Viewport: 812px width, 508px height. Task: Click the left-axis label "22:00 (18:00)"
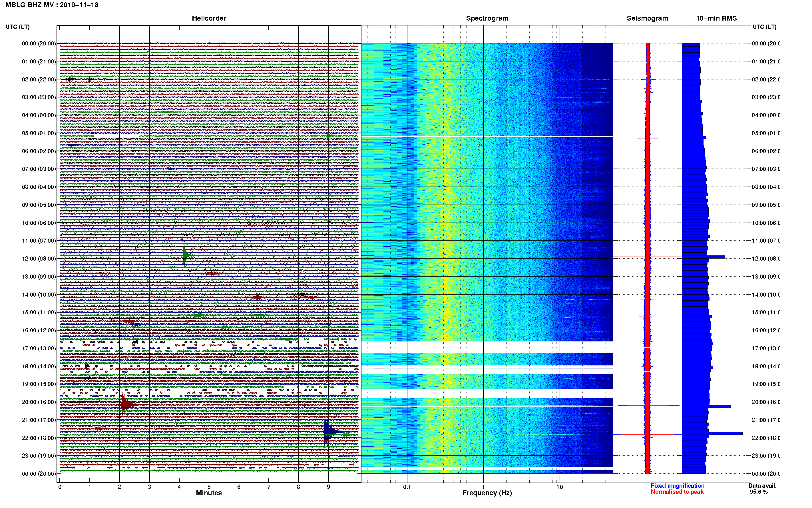click(x=39, y=438)
